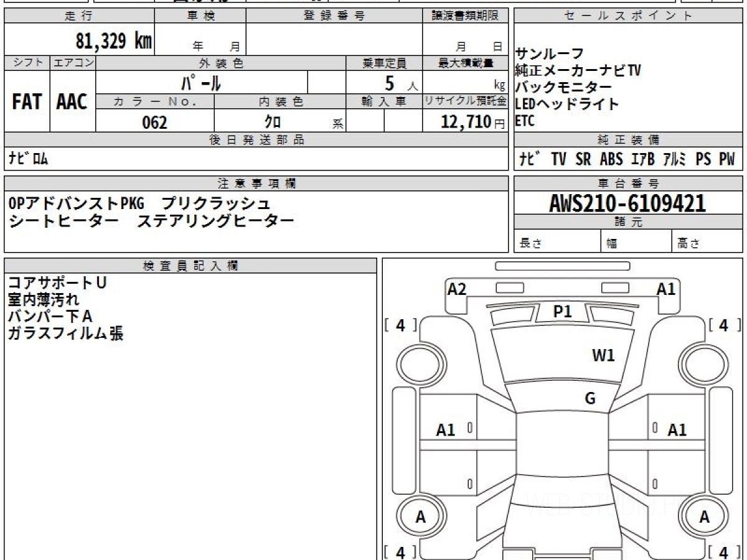Viewport: 747px width, 560px height.
Task: Click the 諸元 header
Action: [629, 222]
